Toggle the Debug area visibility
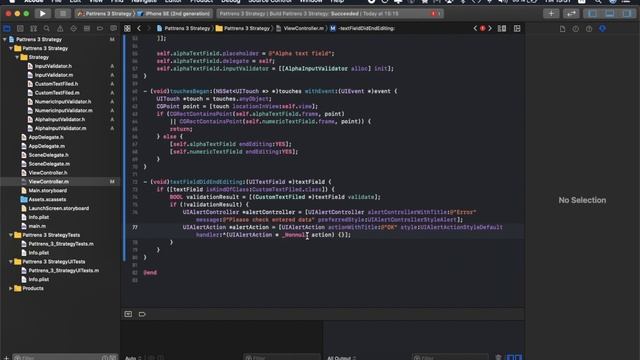 (x=610, y=13)
